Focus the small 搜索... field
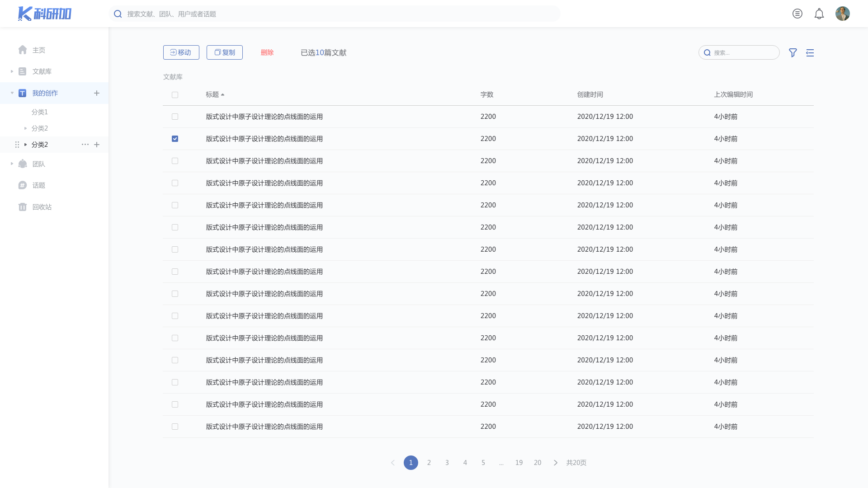Screen dimensions: 868x488 tap(739, 52)
